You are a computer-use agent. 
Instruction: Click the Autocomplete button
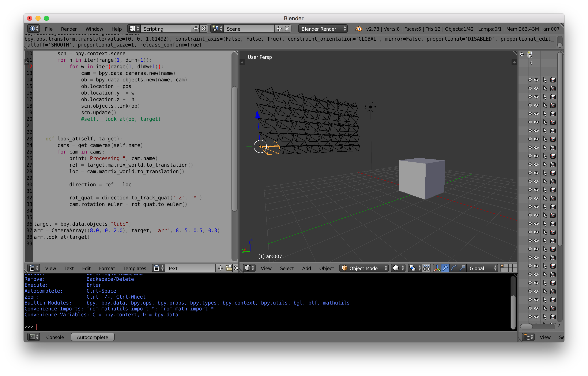tap(93, 337)
